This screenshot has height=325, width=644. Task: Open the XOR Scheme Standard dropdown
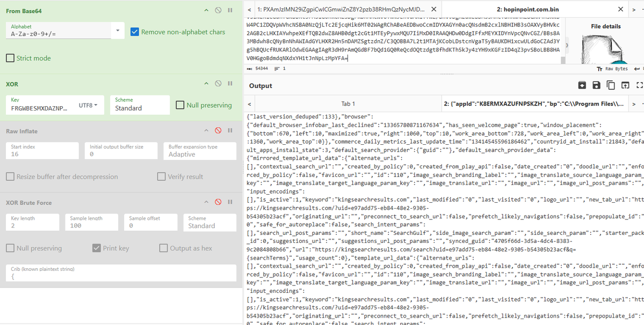pyautogui.click(x=140, y=105)
